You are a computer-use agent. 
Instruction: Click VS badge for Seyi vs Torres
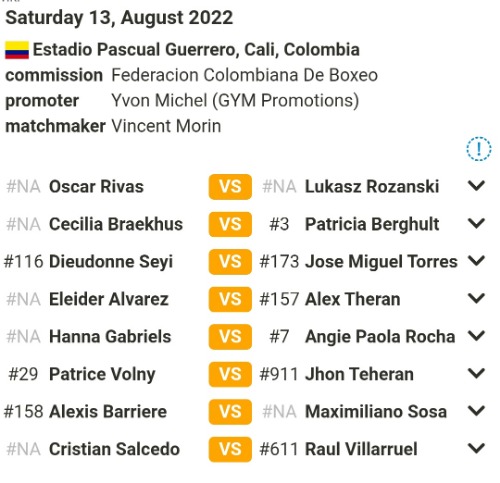point(230,262)
